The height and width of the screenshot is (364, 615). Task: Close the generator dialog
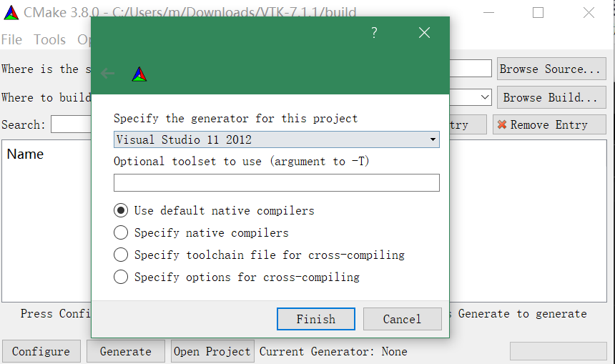[424, 33]
